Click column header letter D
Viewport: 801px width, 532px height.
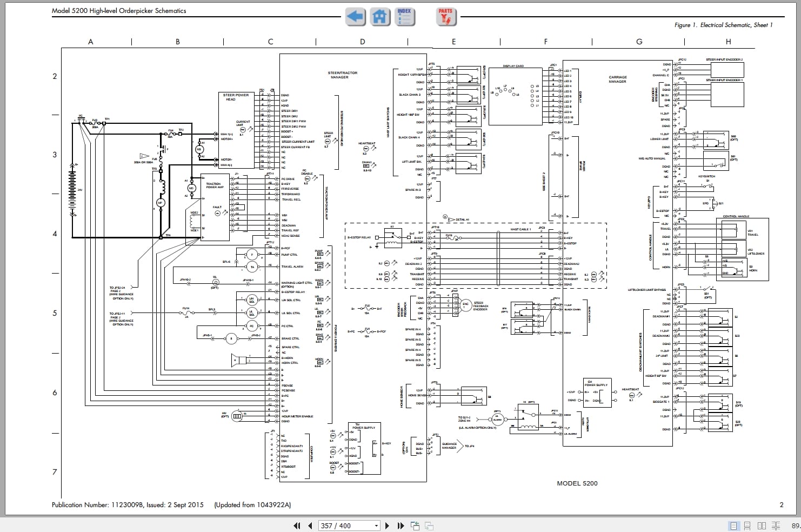(362, 42)
